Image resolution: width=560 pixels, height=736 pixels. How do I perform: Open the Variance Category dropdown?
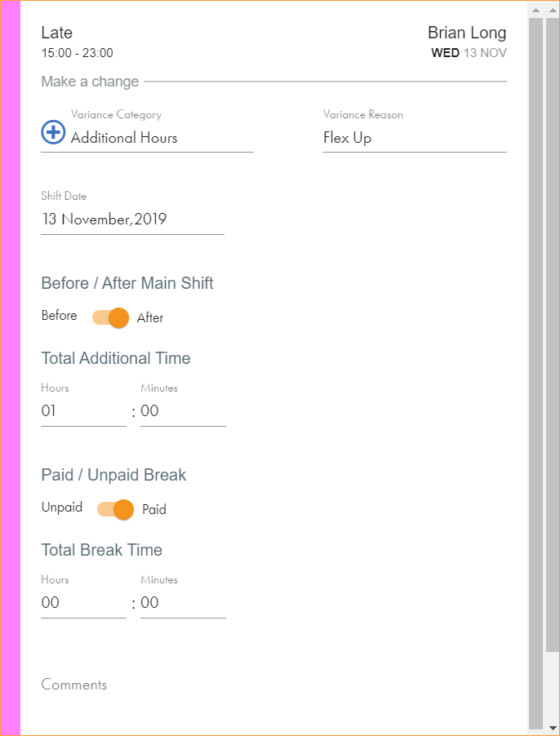[162, 138]
